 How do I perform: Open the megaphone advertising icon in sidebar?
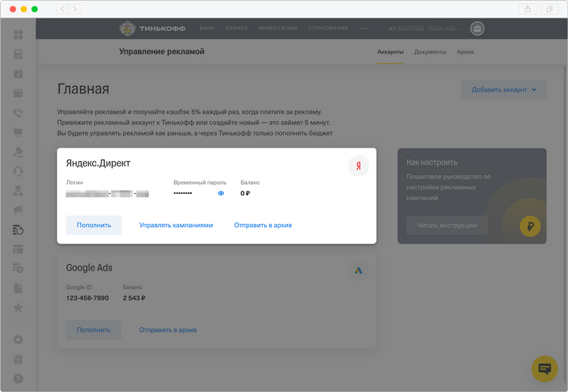tap(17, 210)
